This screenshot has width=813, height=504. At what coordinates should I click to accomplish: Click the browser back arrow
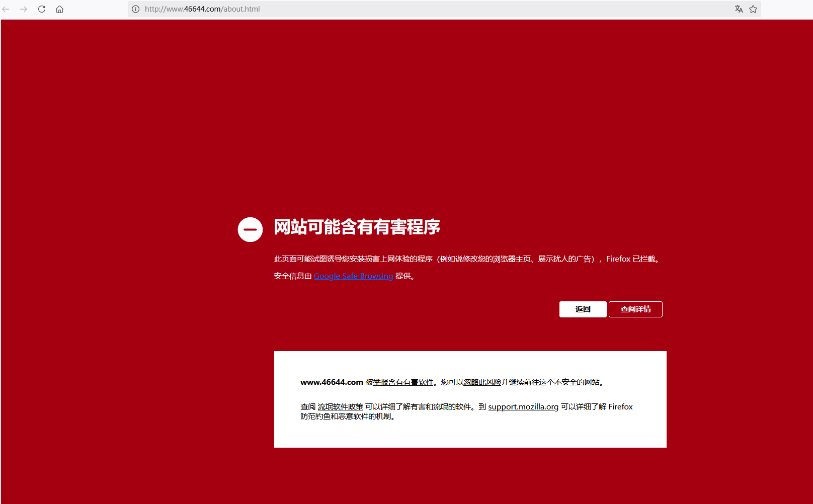pyautogui.click(x=6, y=9)
